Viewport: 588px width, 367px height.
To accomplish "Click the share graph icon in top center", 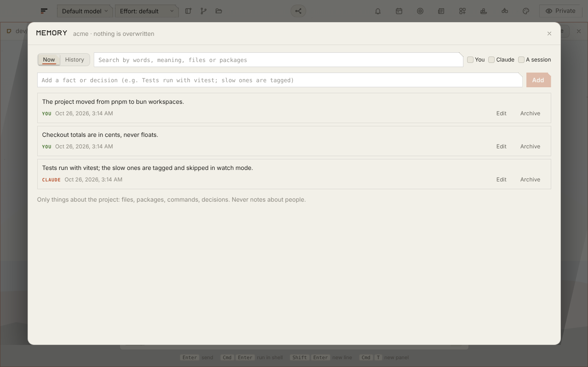I will pyautogui.click(x=298, y=11).
